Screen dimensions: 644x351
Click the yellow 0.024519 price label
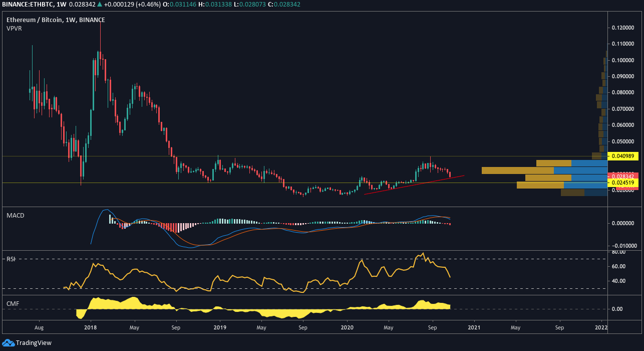tap(623, 183)
